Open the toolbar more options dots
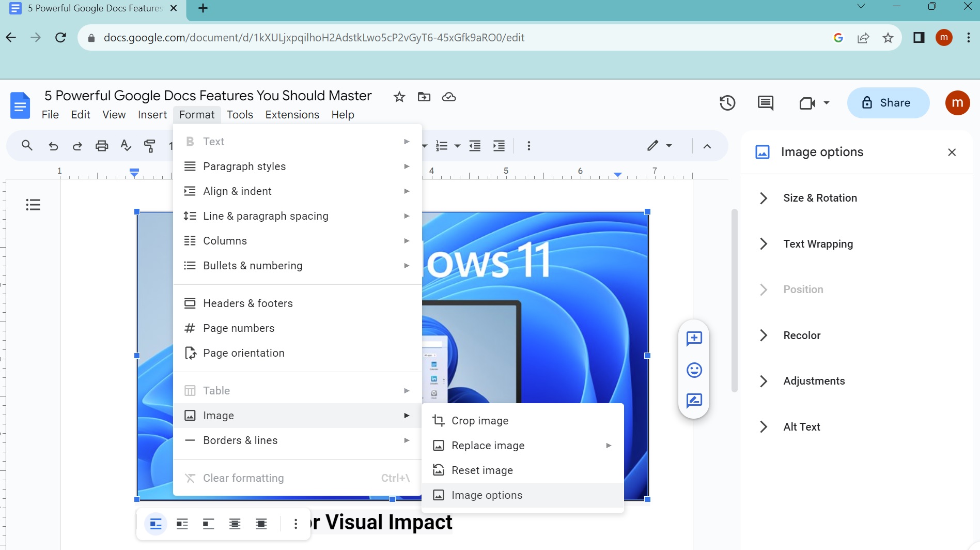The height and width of the screenshot is (550, 980). [528, 146]
